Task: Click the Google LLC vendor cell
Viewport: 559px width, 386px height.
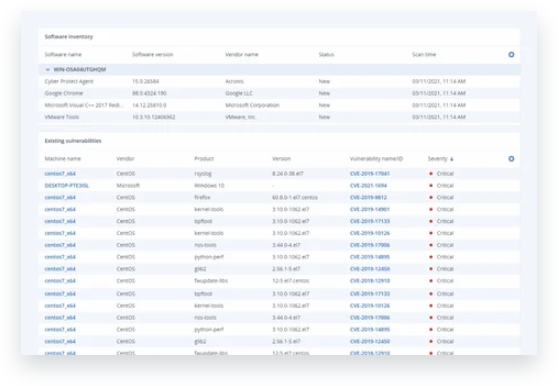Action: [239, 93]
